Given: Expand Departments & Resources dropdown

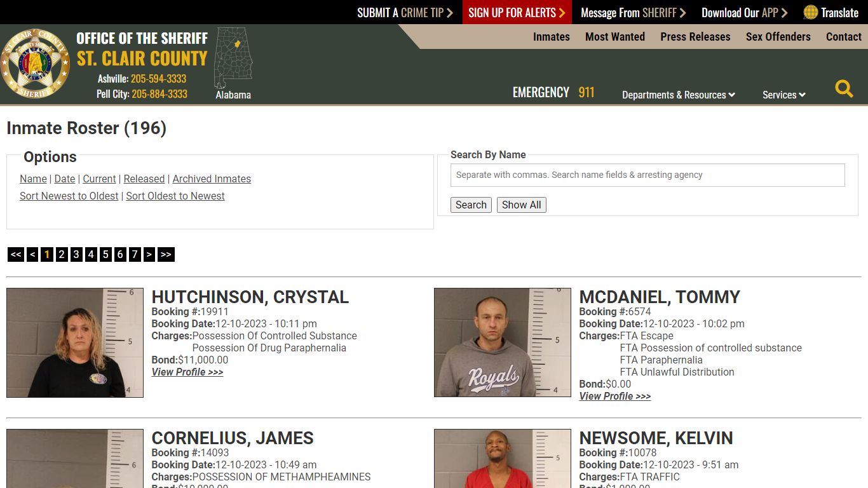Looking at the screenshot, I should click(678, 95).
